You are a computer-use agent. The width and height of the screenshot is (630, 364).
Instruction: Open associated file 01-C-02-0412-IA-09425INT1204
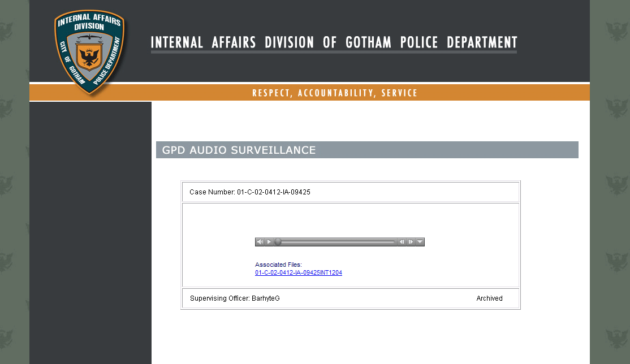(299, 272)
